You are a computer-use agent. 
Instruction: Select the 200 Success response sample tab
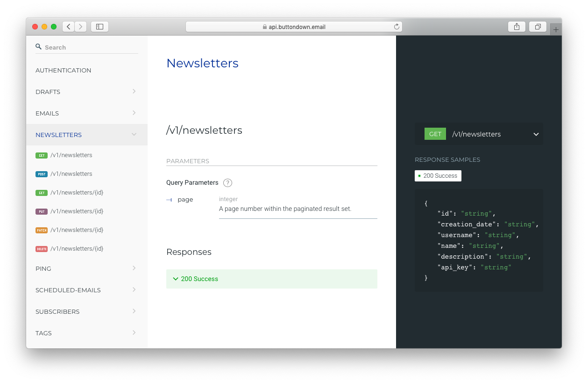click(x=438, y=176)
